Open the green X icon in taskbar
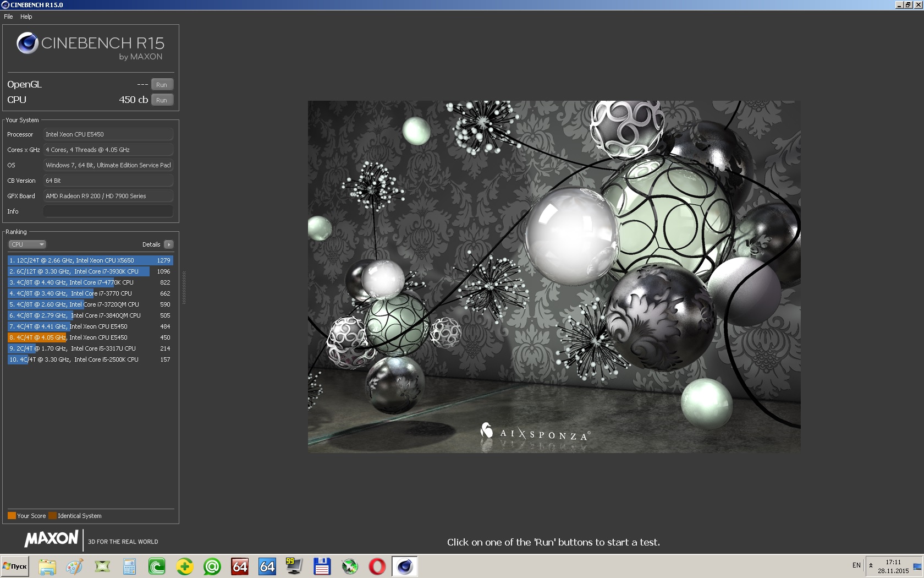 pyautogui.click(x=102, y=566)
